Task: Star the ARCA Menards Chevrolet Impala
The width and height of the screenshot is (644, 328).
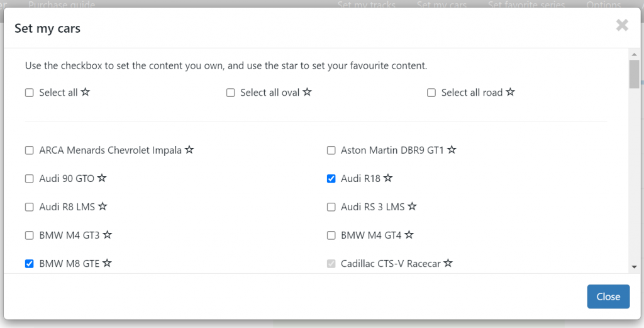Action: 189,150
